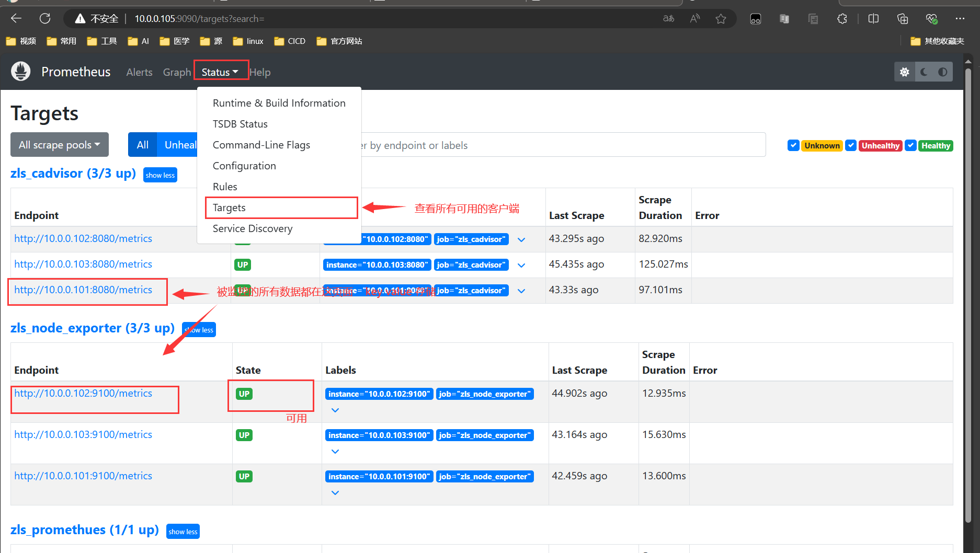Viewport: 980px width, 553px height.
Task: Expand labels for 10.0.0.101:8080 cadvisor row
Action: pyautogui.click(x=521, y=291)
